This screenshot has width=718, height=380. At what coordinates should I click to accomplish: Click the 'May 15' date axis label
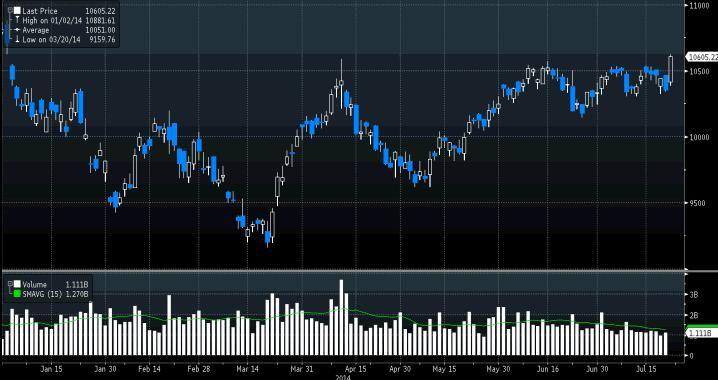coord(444,369)
